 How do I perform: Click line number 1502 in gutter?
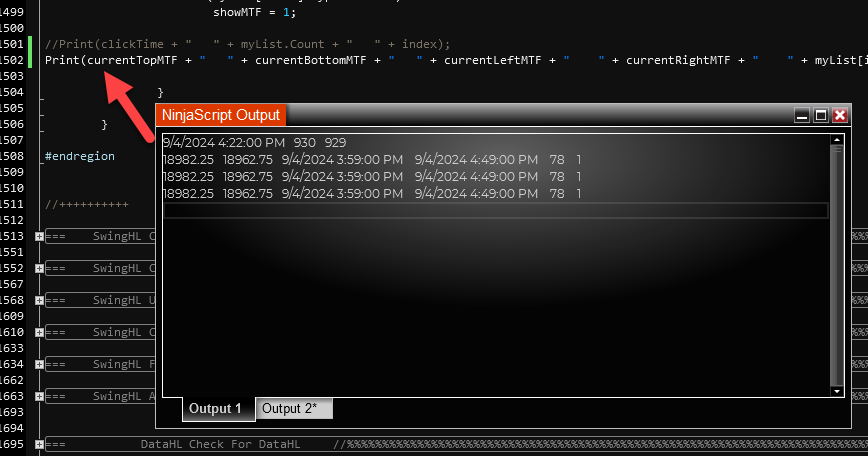point(12,60)
